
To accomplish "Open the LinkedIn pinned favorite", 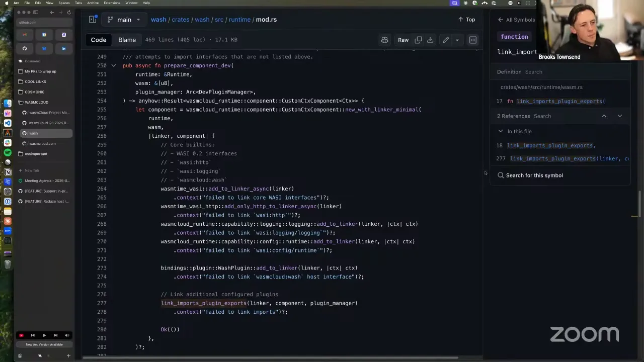I will tap(64, 49).
